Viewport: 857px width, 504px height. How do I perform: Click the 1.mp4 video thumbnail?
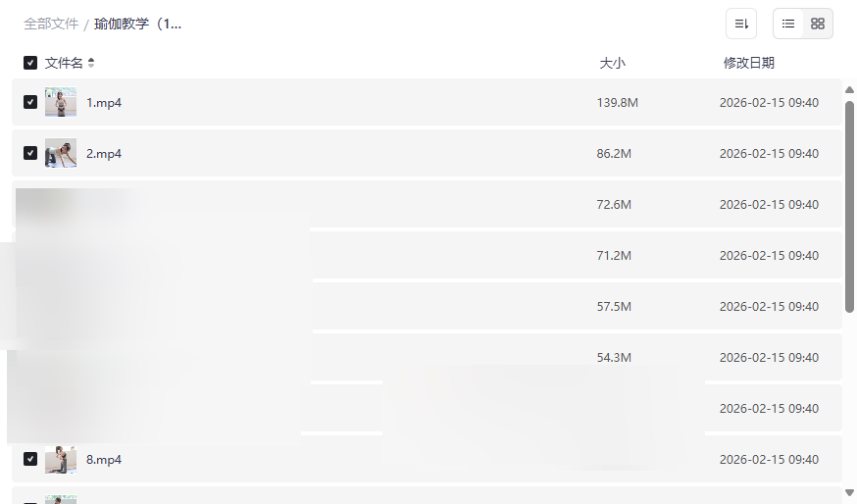point(61,102)
